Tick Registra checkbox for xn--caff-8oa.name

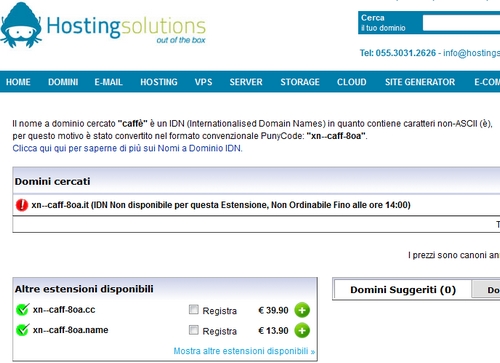tap(194, 330)
